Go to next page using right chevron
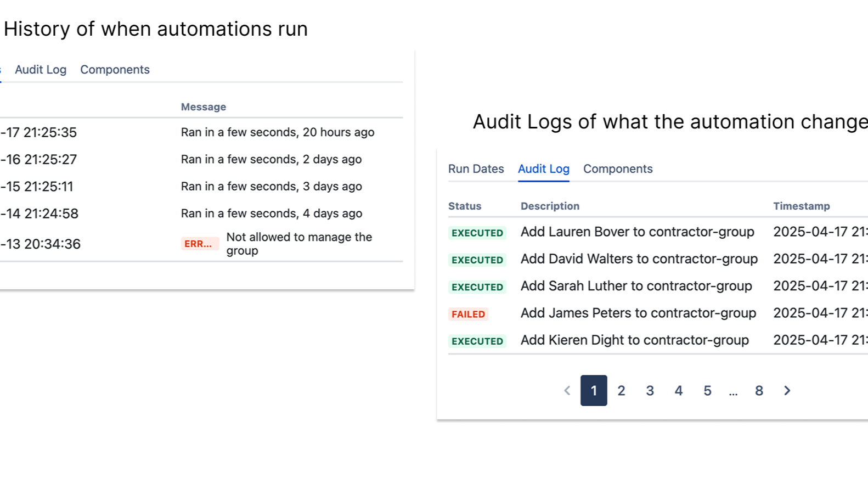868x494 pixels. point(787,390)
